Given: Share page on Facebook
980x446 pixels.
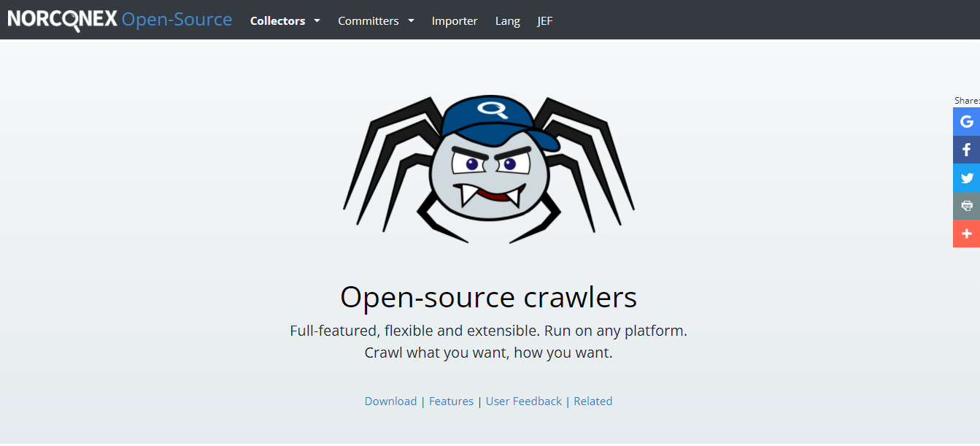Looking at the screenshot, I should click(966, 150).
